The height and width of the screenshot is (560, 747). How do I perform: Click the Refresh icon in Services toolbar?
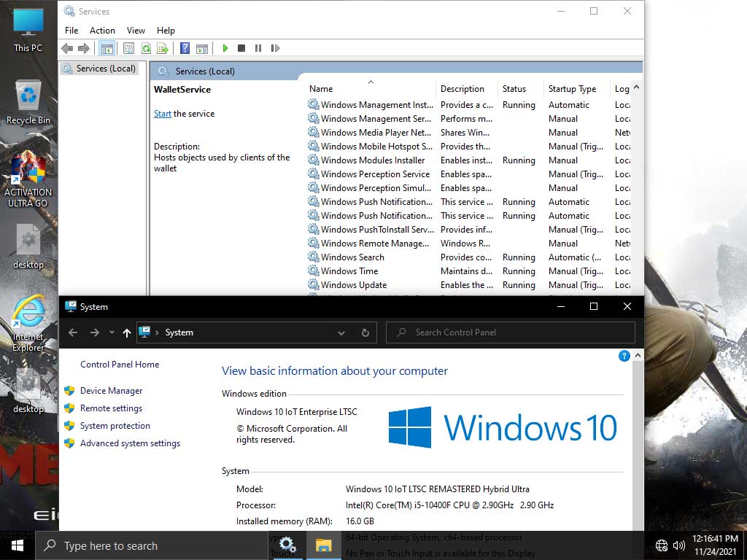tap(146, 48)
